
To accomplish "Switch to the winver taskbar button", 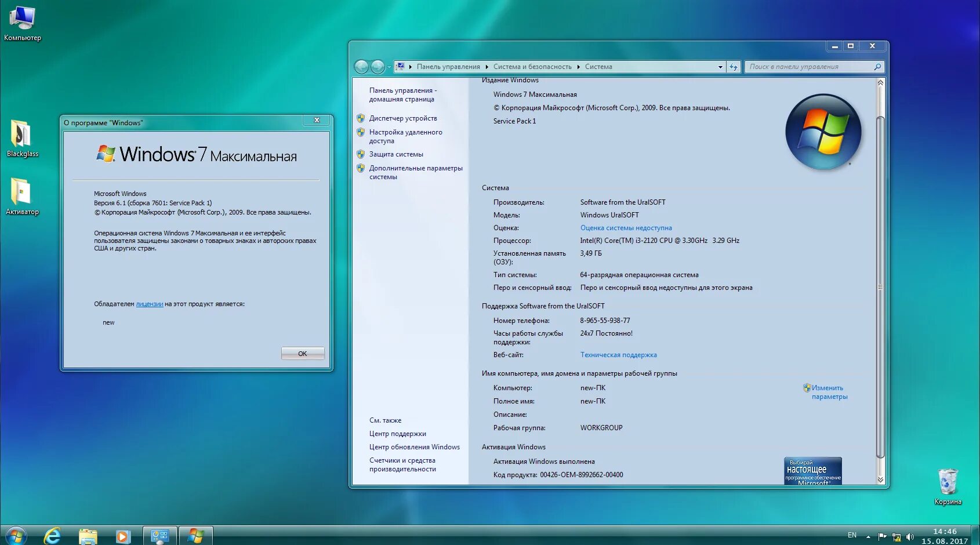I will click(196, 536).
